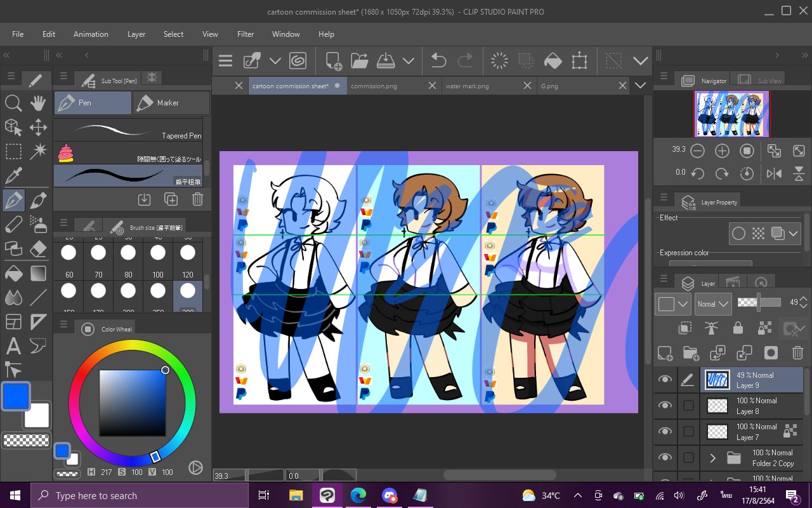The width and height of the screenshot is (812, 508).
Task: Open the Window menu
Action: (x=286, y=34)
